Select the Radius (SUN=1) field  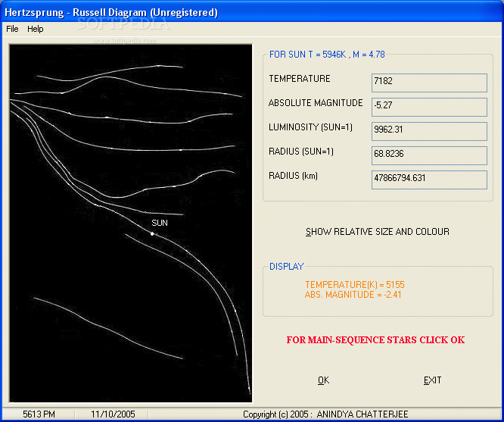pos(429,155)
